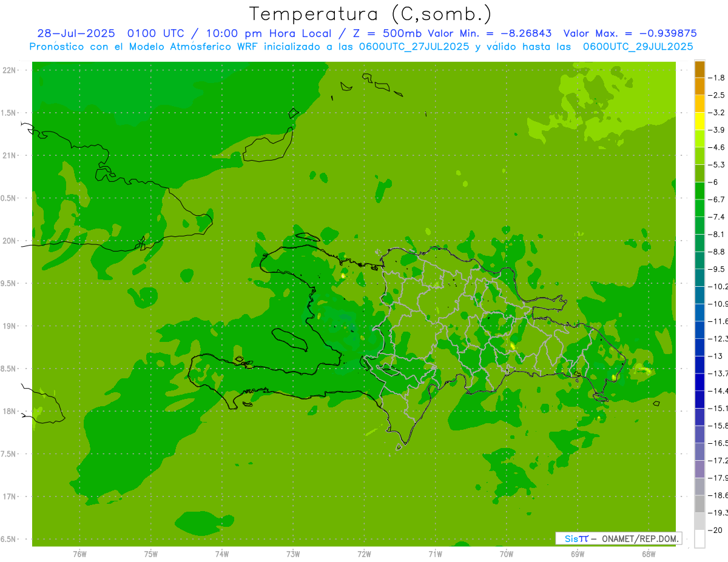Pick the orange swatch between -1.8 and -2.5
Image resolution: width=728 pixels, height=562 pixels.
pos(699,87)
